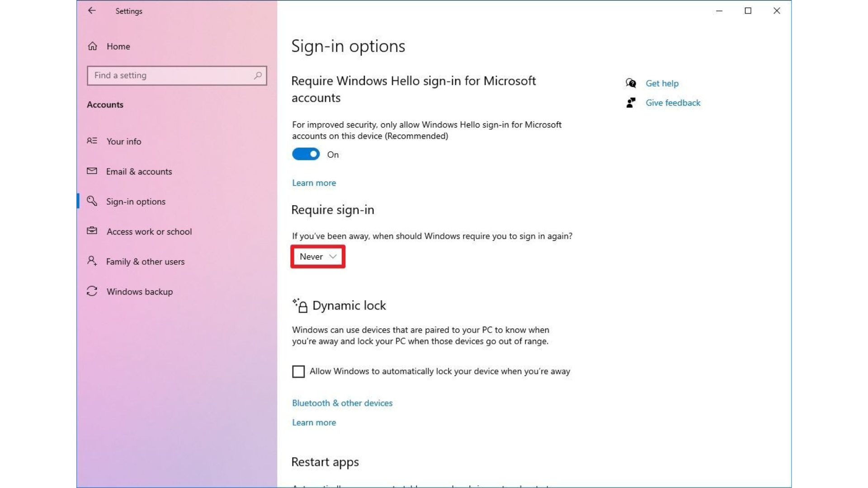Screen dimensions: 868x488
Task: Click the Sign-in options key icon
Action: [x=92, y=202]
